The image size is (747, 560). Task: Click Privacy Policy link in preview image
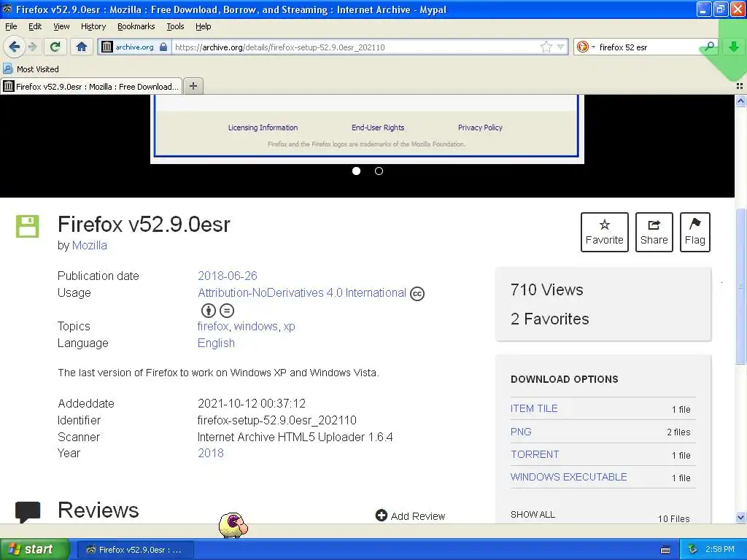pyautogui.click(x=480, y=127)
